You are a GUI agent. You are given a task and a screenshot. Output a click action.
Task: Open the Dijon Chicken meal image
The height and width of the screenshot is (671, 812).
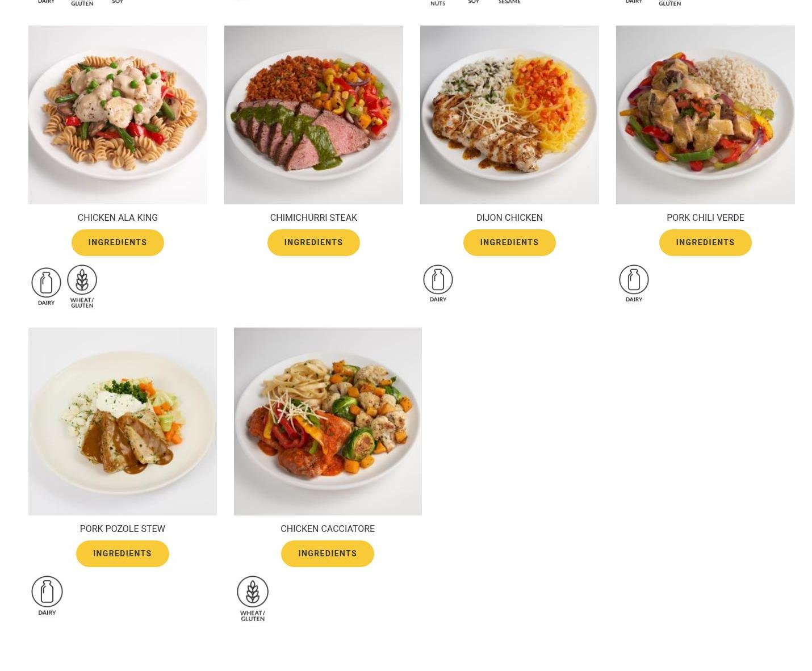click(x=509, y=115)
